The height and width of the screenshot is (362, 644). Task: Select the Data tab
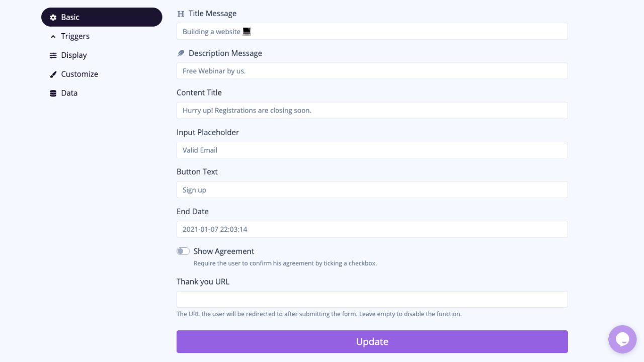pos(69,93)
